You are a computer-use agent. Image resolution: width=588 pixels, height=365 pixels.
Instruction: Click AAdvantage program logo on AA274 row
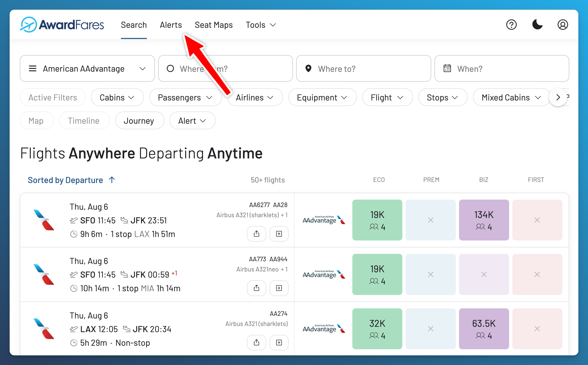[324, 329]
